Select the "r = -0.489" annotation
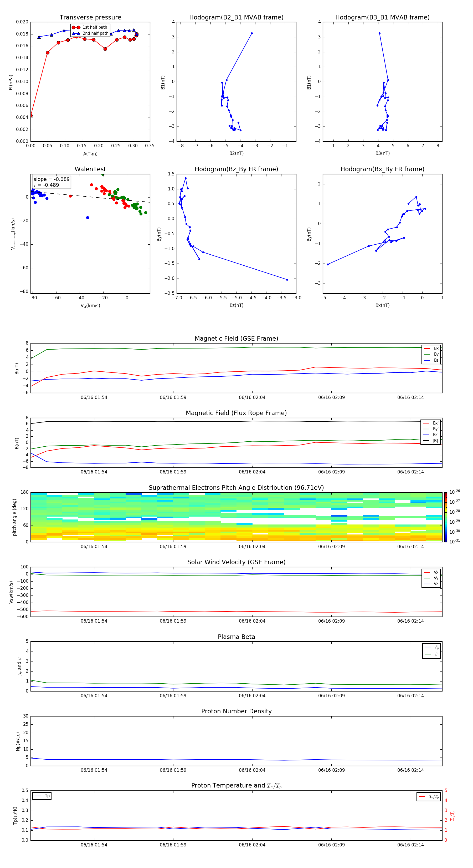 (x=47, y=185)
